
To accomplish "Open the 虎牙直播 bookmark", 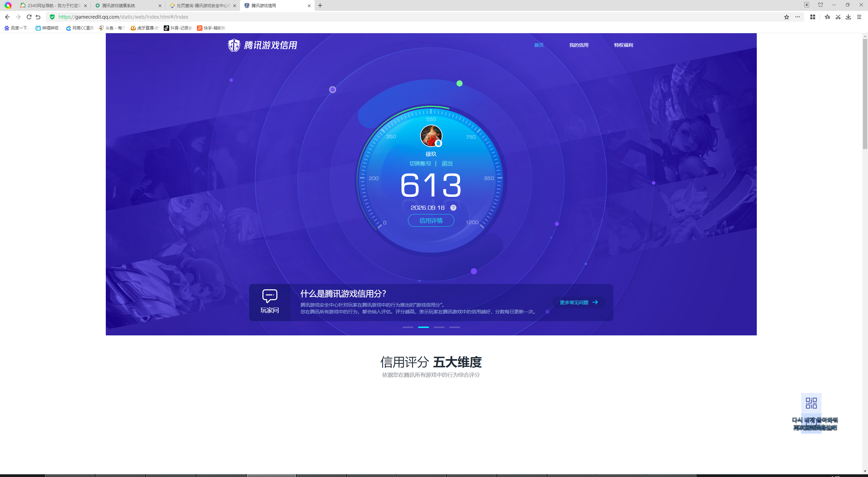I will pyautogui.click(x=145, y=28).
